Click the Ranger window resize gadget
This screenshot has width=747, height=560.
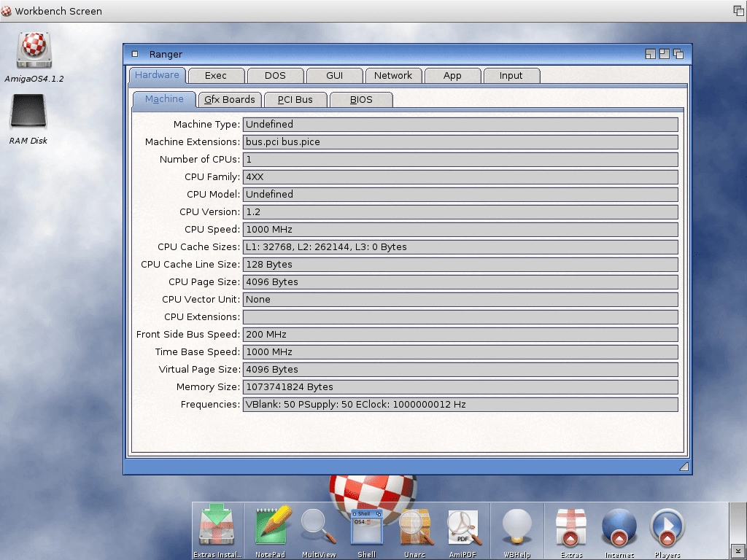pos(684,467)
